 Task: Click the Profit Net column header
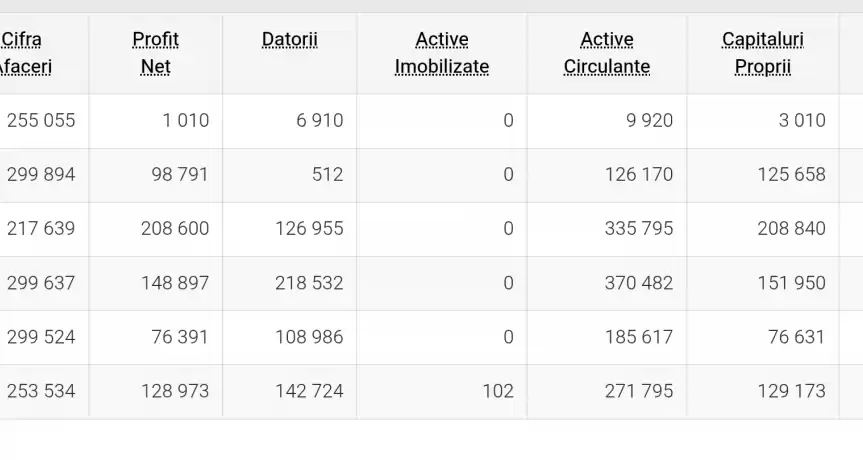click(155, 53)
